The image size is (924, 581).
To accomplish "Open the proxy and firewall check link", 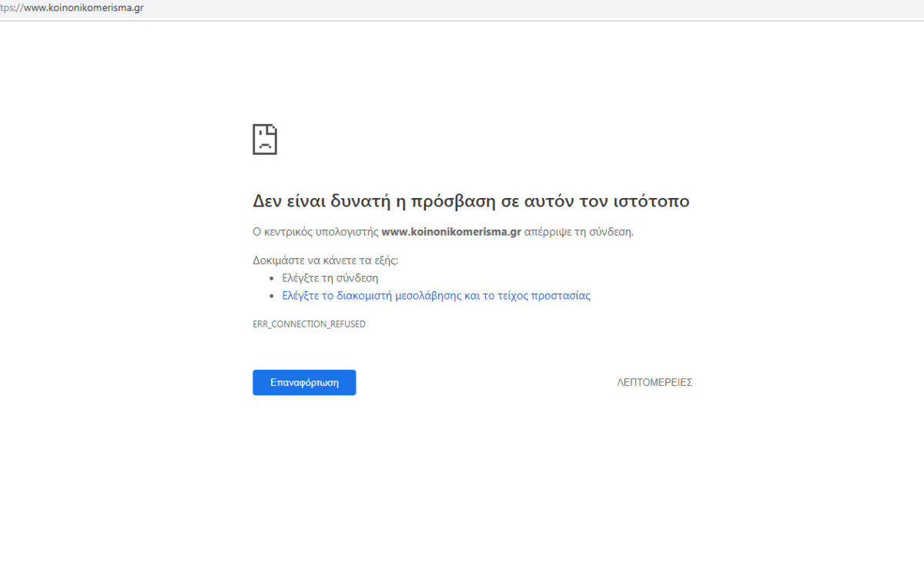I will tap(436, 295).
